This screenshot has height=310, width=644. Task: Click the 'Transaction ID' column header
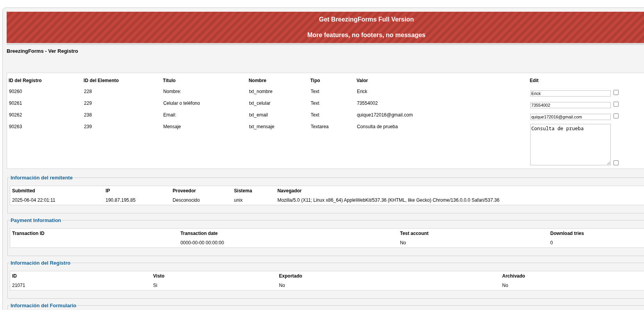pos(28,233)
